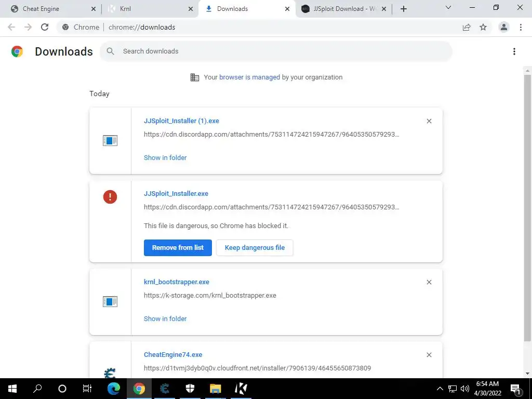Screen dimensions: 532x399
Task: Open the 'browser is managed' link
Action: coord(249,77)
